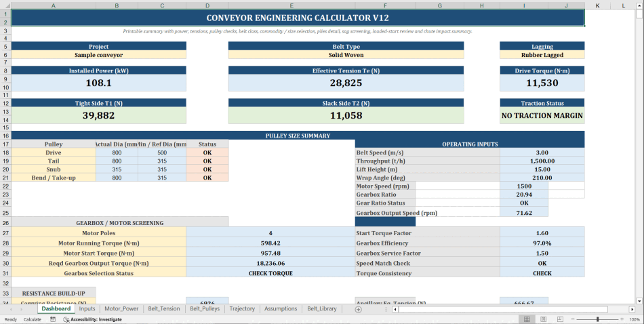Click Accessibility: Investigate in status bar
The width and height of the screenshot is (644, 324).
tap(96, 319)
